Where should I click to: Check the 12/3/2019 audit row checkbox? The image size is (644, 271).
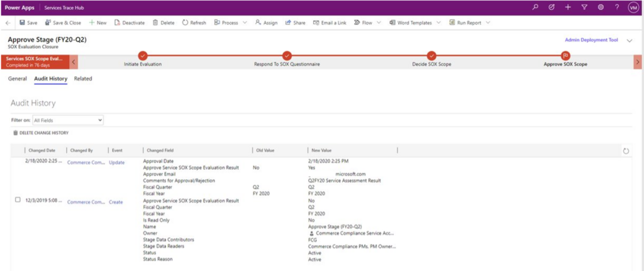[18, 199]
